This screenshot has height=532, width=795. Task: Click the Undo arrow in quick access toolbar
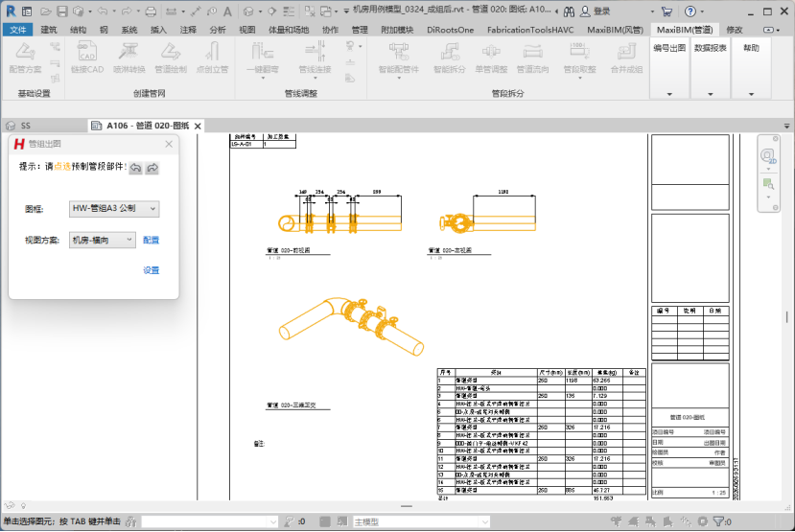coord(103,12)
